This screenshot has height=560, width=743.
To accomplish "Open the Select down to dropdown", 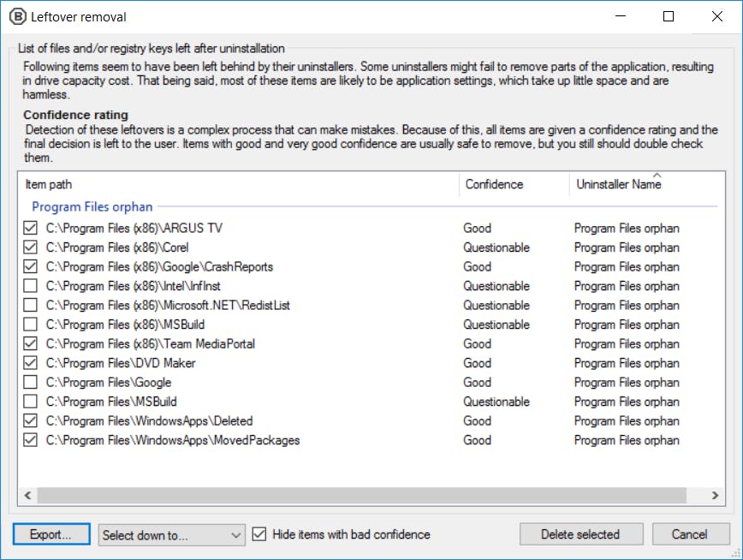I will (x=172, y=534).
